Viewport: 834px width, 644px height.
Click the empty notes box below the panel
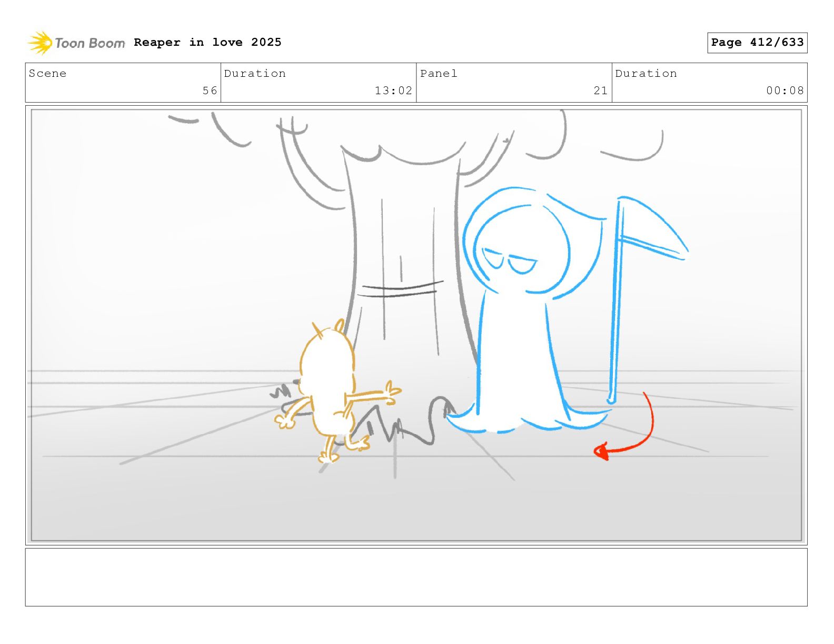click(416, 577)
